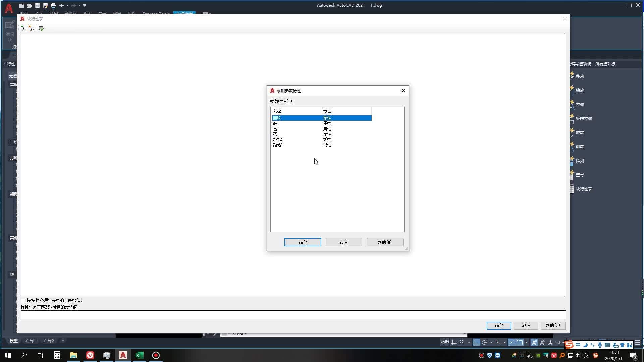
Task: Toggle ortho mode in status bar
Action: 476,342
